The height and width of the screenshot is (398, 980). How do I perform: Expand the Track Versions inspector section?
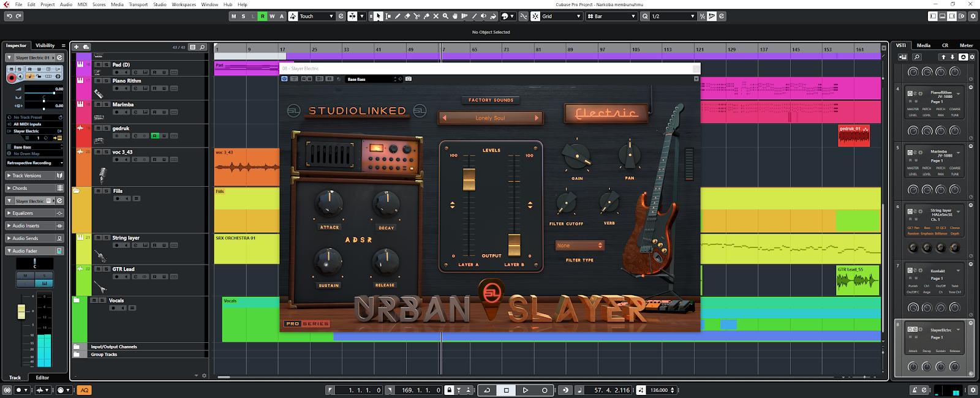(34, 176)
